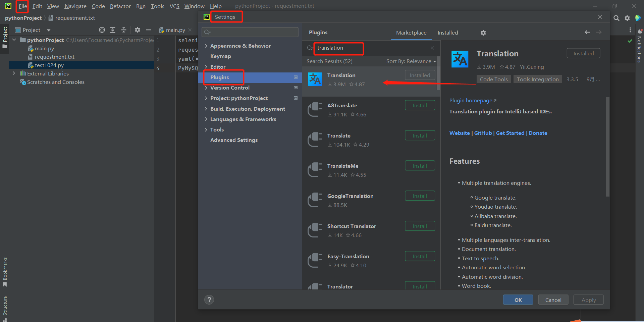Open the Donate link

click(538, 133)
